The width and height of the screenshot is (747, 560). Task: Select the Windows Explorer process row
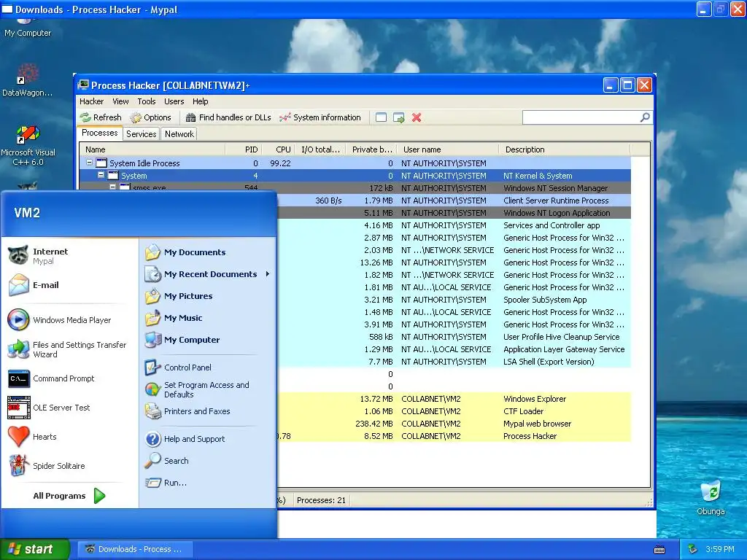(x=454, y=399)
